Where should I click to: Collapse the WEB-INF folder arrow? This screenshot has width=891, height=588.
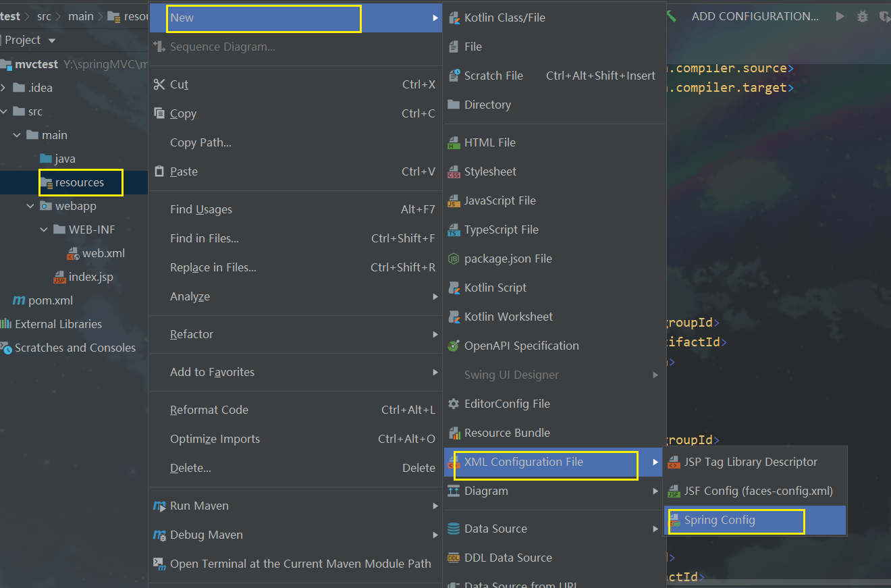(44, 230)
